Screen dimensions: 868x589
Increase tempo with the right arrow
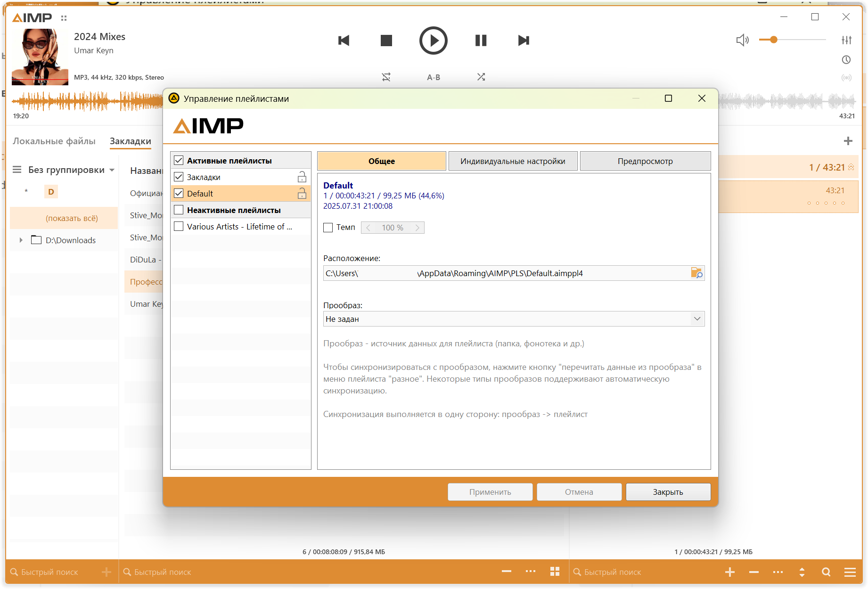[x=418, y=228]
